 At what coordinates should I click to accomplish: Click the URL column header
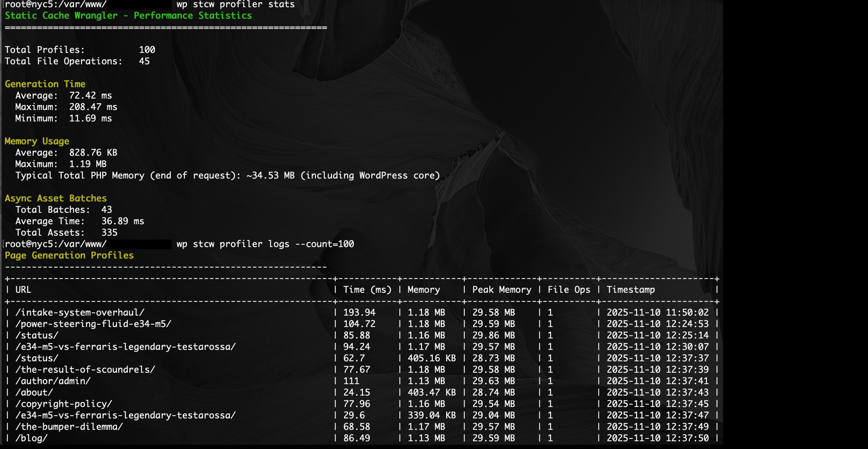[23, 290]
